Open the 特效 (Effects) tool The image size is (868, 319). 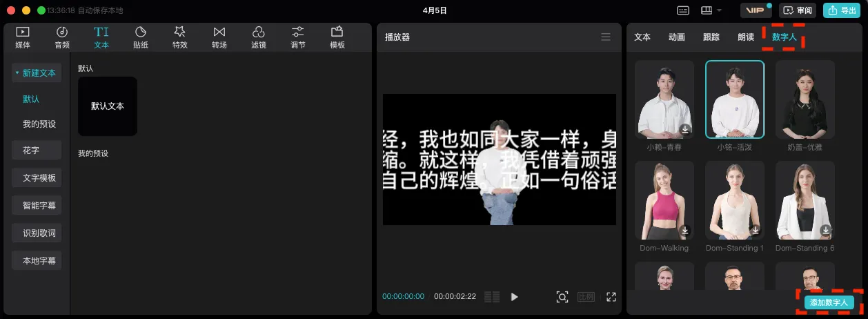point(180,37)
